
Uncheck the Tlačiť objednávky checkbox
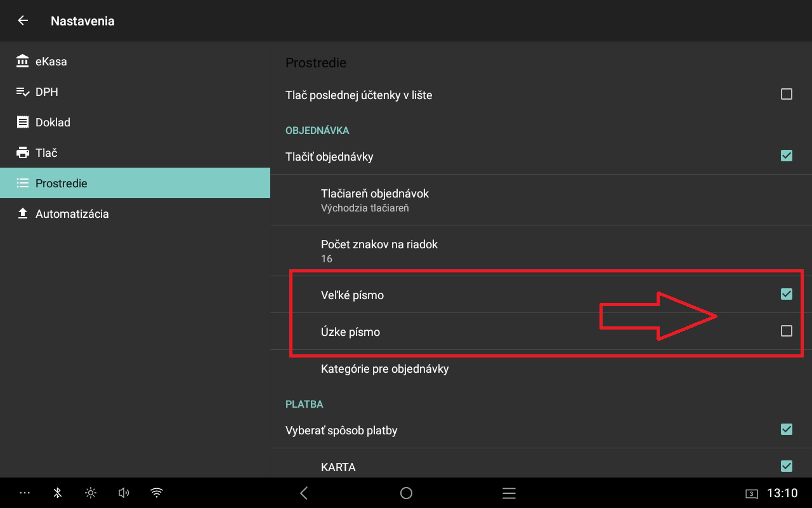tap(786, 156)
